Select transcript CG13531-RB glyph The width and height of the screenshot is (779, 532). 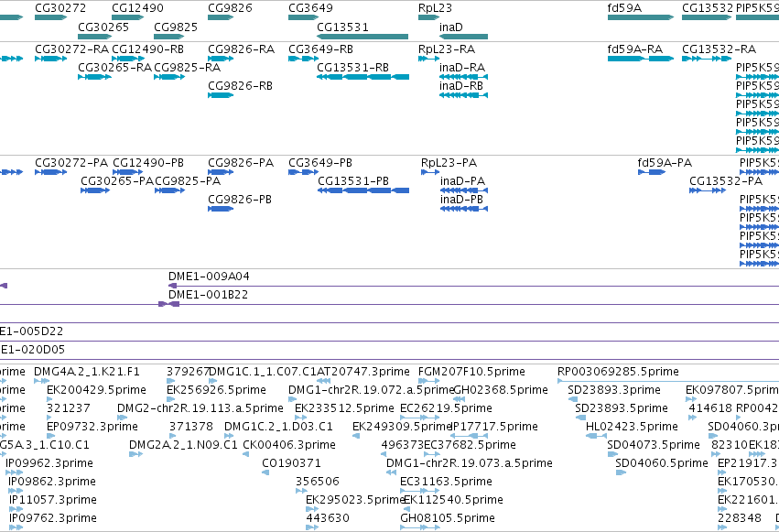[x=362, y=77]
